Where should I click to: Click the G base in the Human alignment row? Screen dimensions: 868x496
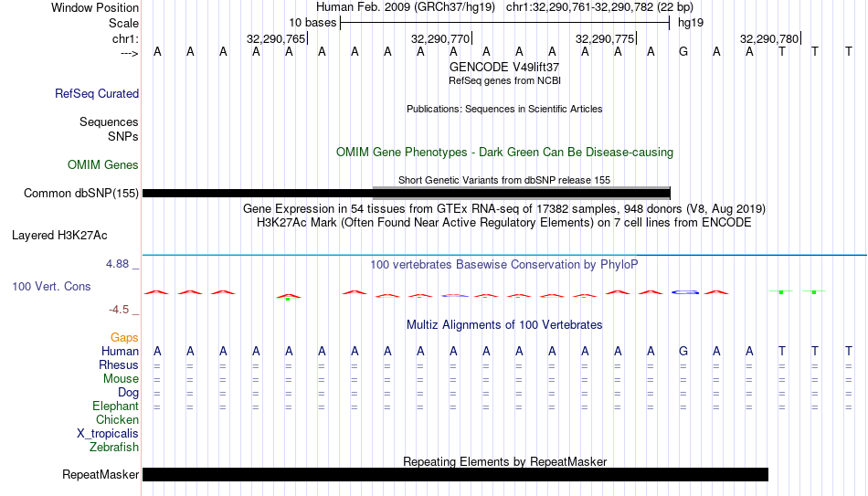pos(683,352)
